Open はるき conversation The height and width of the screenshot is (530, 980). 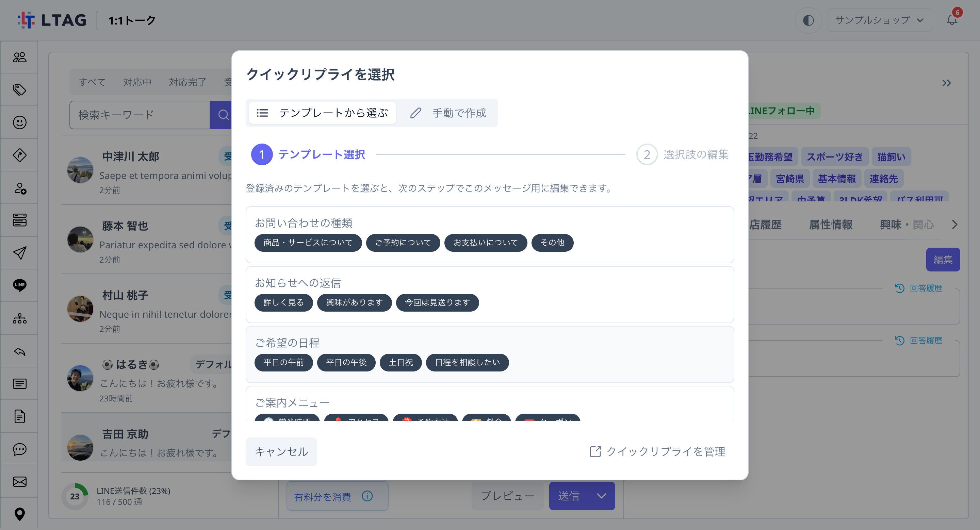(146, 378)
